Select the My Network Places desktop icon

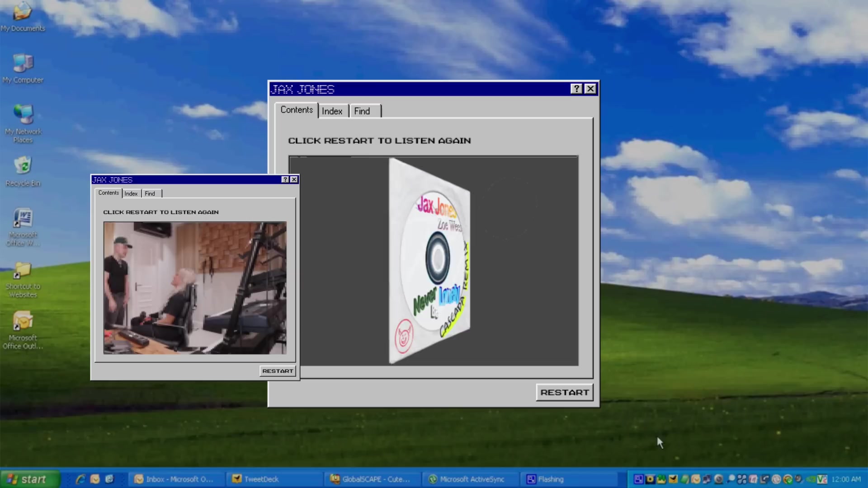23,124
